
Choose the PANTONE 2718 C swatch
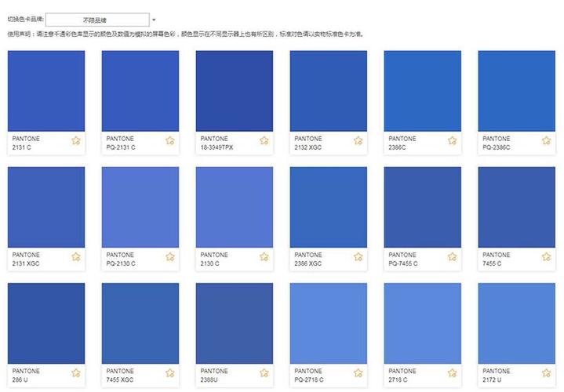(x=423, y=323)
